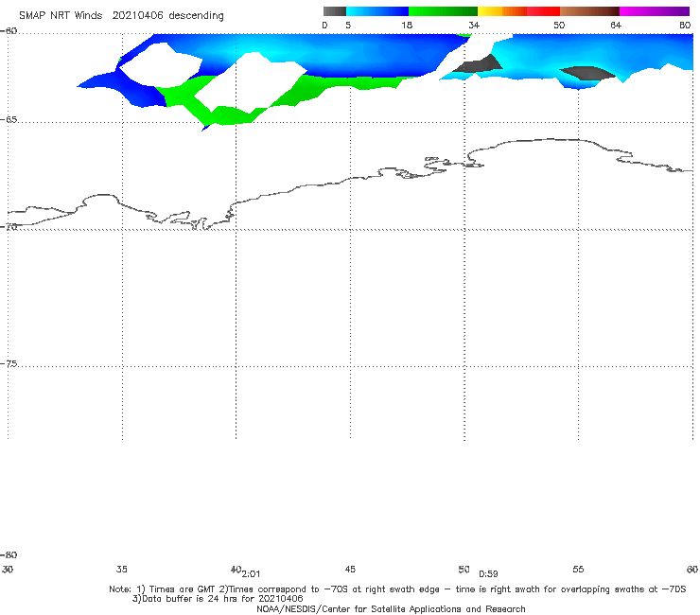Image resolution: width=700 pixels, height=615 pixels.
Task: Click the color scale label 64
Action: (x=616, y=25)
